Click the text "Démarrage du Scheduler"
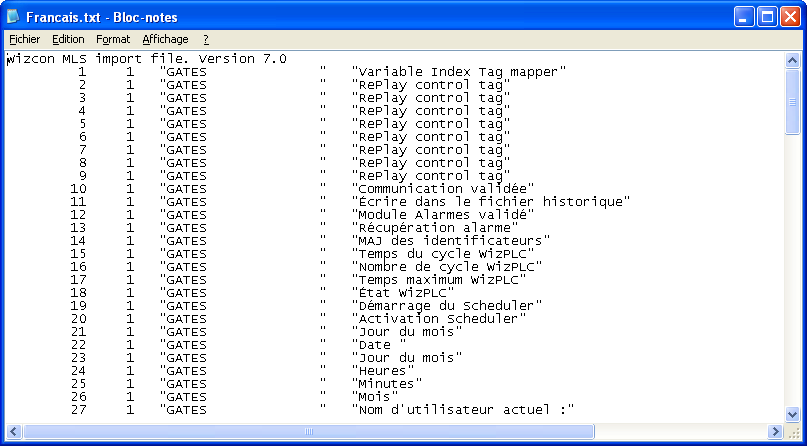Image resolution: width=807 pixels, height=446 pixels. (447, 306)
